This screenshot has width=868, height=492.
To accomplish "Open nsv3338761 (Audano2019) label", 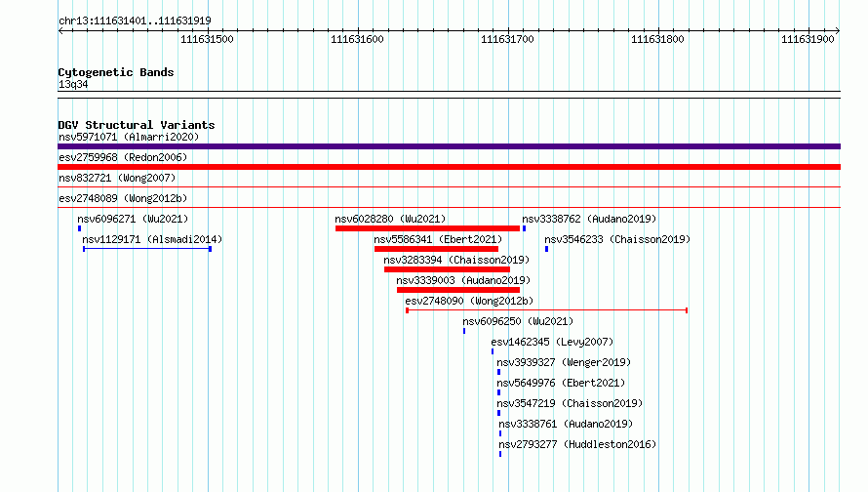I will (x=566, y=424).
